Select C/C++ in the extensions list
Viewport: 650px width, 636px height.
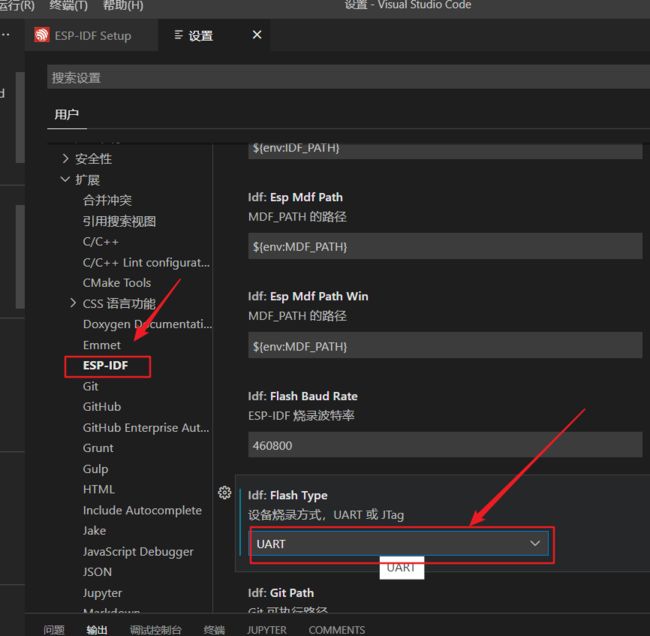pos(101,241)
